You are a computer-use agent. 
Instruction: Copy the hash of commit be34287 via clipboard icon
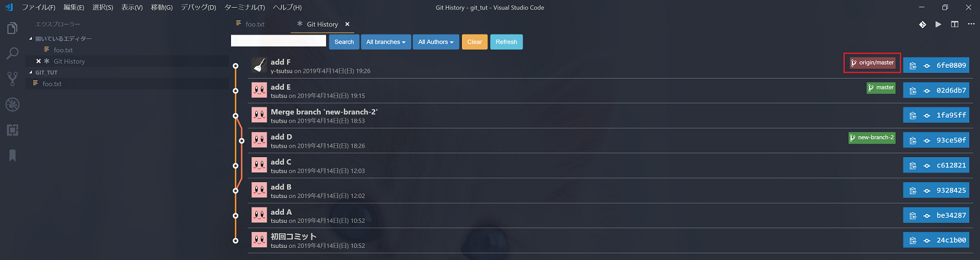click(x=913, y=215)
